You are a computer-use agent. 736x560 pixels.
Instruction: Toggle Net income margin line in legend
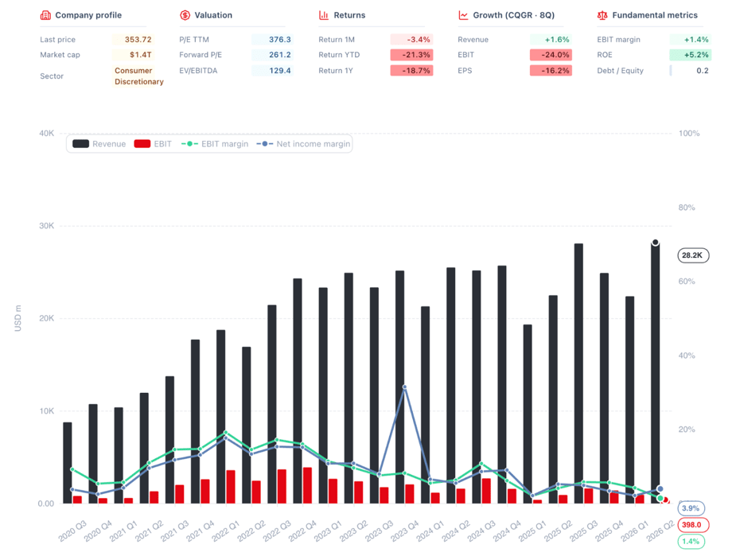tap(303, 144)
